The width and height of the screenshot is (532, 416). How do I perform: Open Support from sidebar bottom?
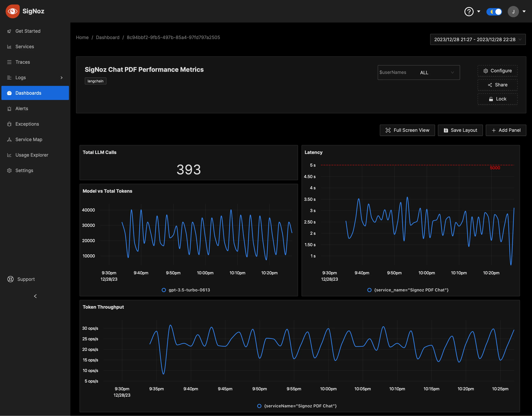point(21,279)
